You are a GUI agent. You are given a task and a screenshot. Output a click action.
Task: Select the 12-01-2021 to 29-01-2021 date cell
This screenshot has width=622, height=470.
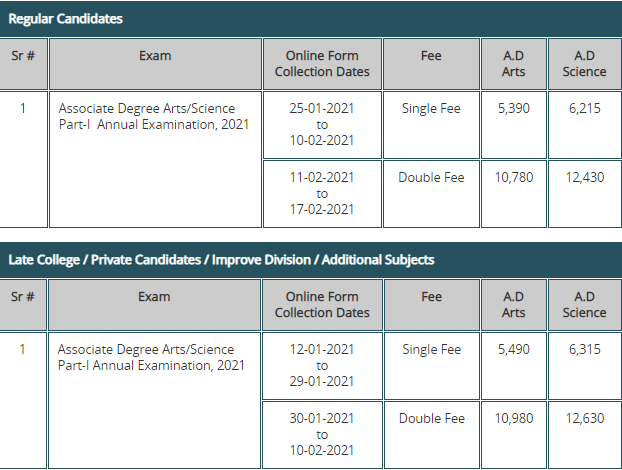point(322,366)
